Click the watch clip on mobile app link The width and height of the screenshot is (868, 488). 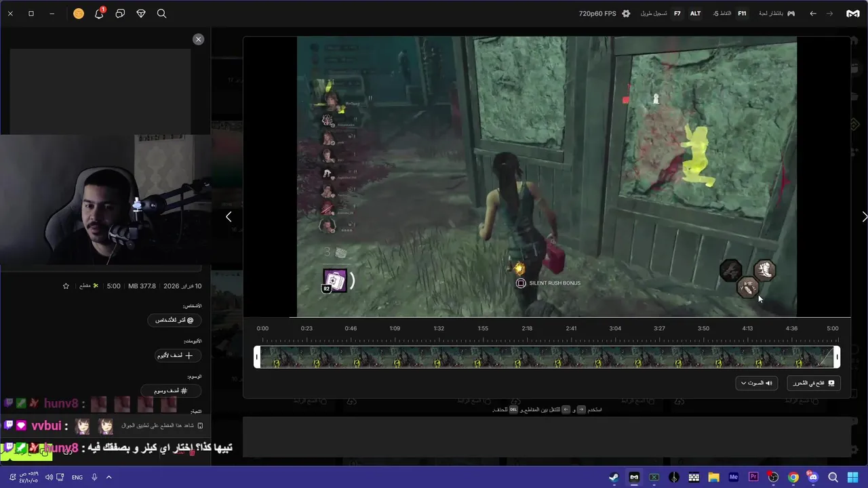[x=163, y=426]
